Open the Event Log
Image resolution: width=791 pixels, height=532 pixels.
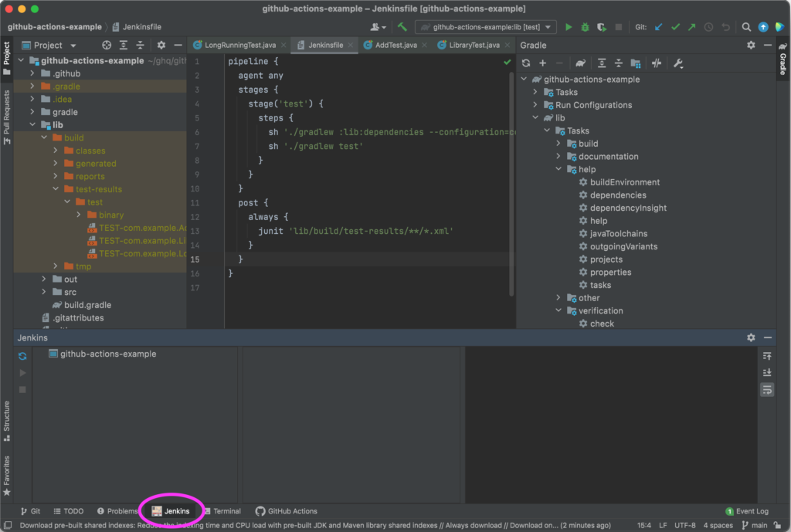pyautogui.click(x=747, y=511)
